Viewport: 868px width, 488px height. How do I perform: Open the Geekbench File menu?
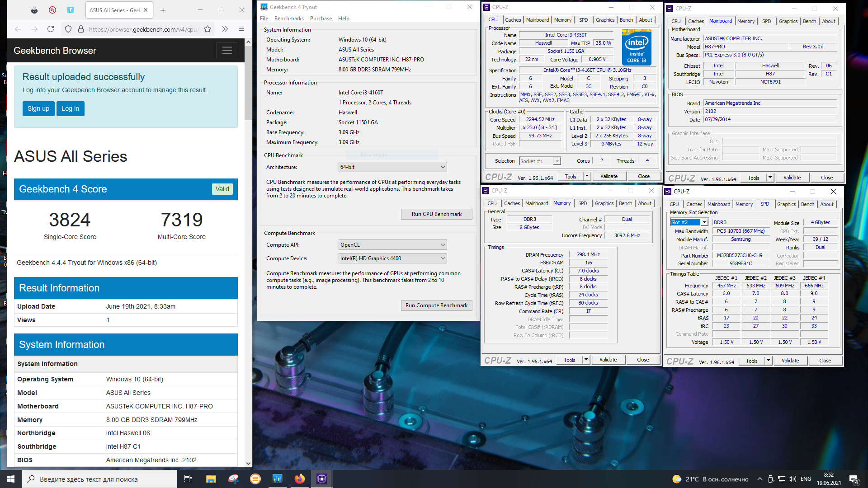pyautogui.click(x=264, y=19)
